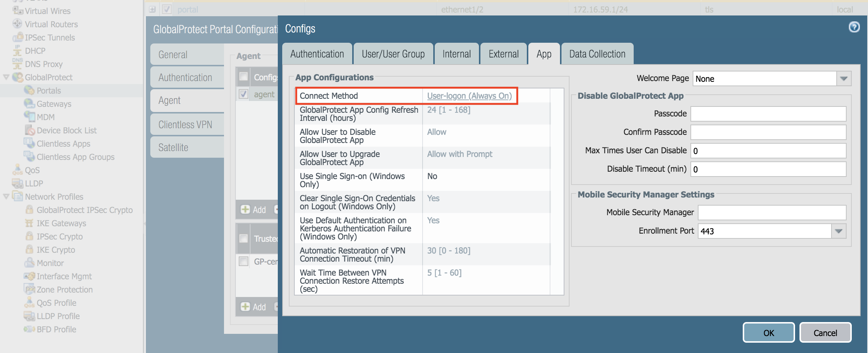
Task: Open the DNS Proxy settings
Action: point(44,64)
